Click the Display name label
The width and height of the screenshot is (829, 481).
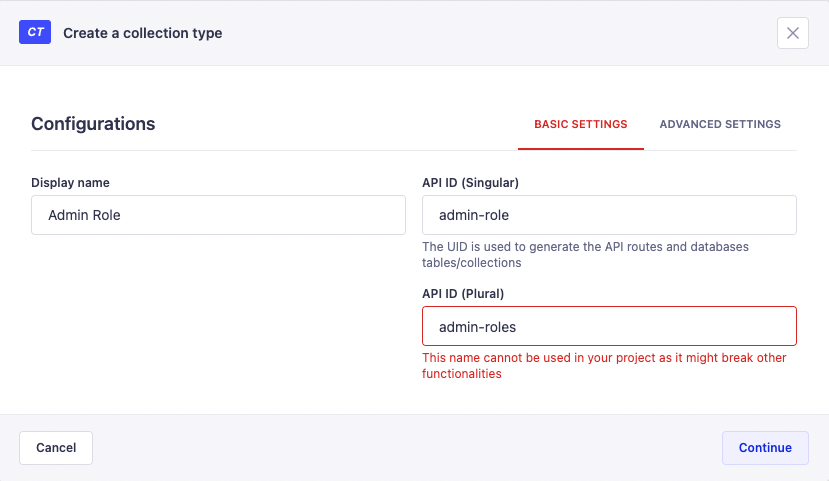70,183
